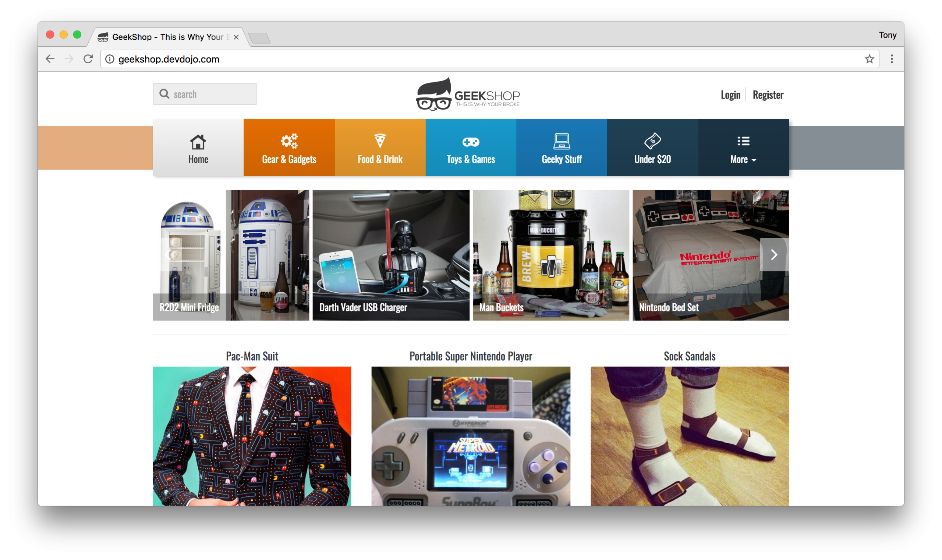Open Food & Drink category label
942x560 pixels.
pyautogui.click(x=380, y=159)
